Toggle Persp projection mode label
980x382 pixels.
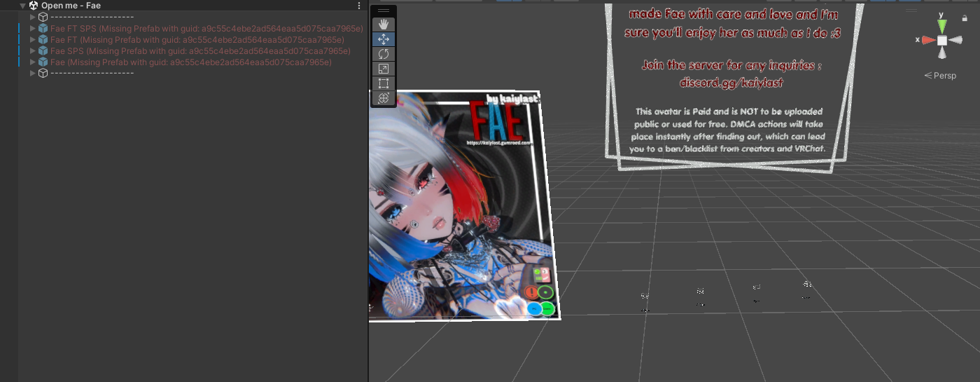(940, 76)
